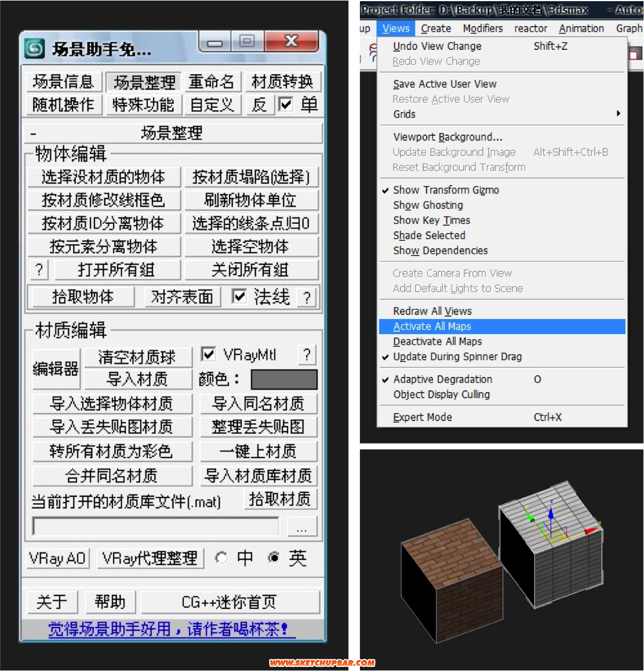Toggle the 法线 checkbox
Screen dimensions: 644x671
tap(239, 296)
